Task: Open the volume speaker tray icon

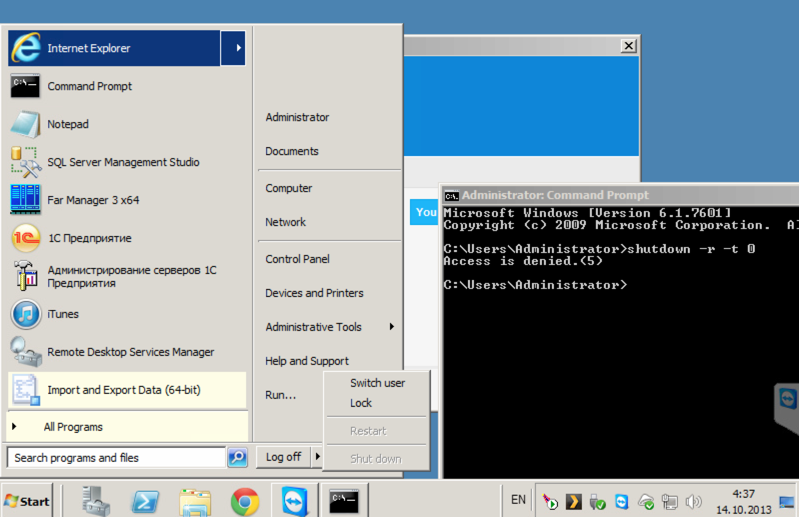Action: 693,502
